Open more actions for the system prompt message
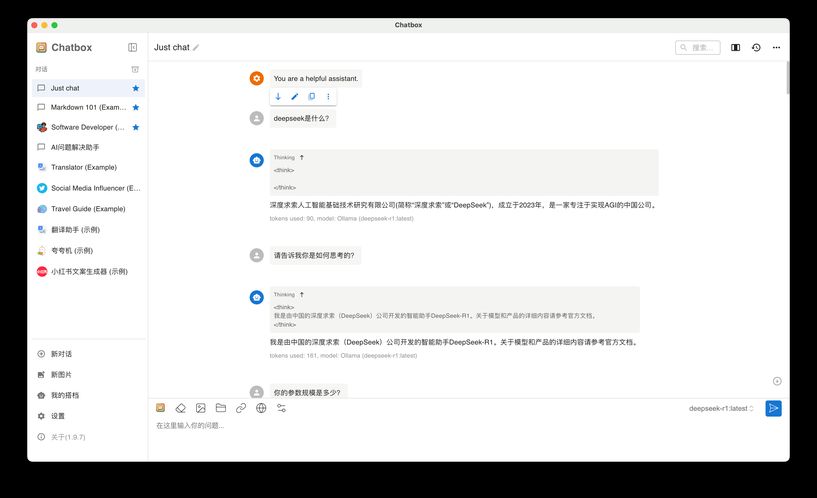The width and height of the screenshot is (817, 498). [328, 96]
